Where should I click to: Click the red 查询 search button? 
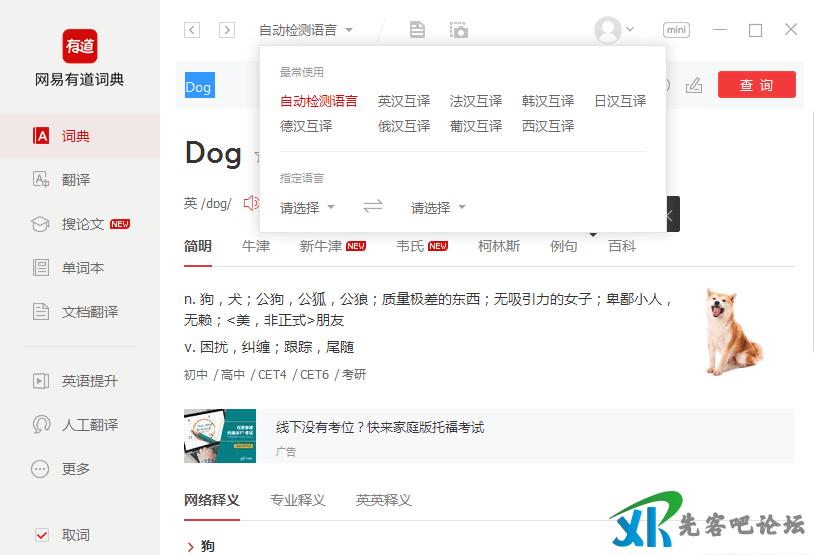tap(756, 86)
